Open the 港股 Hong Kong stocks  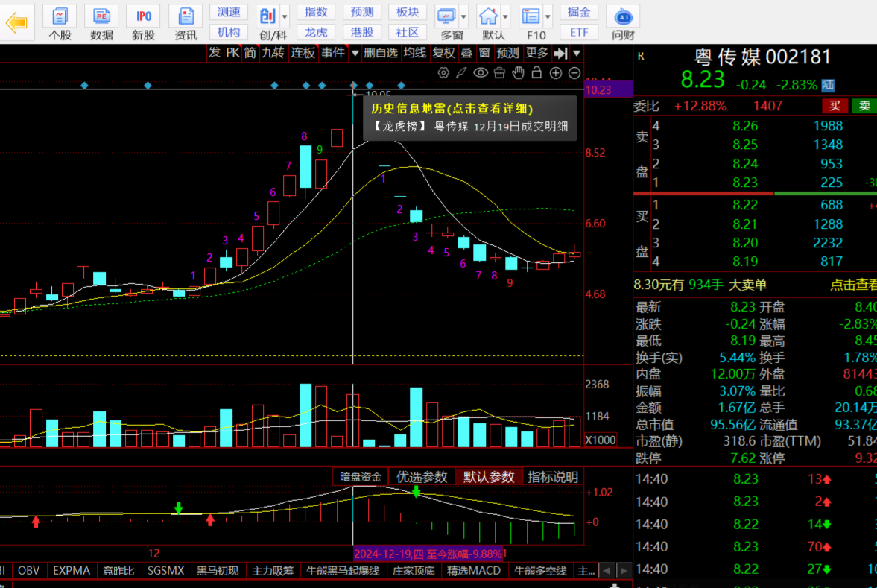(x=362, y=33)
